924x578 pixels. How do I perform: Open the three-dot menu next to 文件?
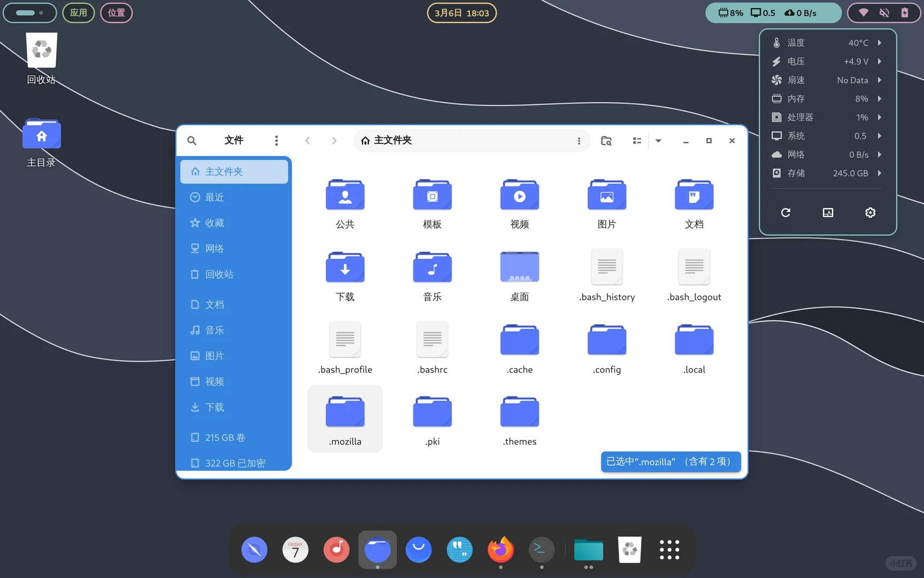276,140
